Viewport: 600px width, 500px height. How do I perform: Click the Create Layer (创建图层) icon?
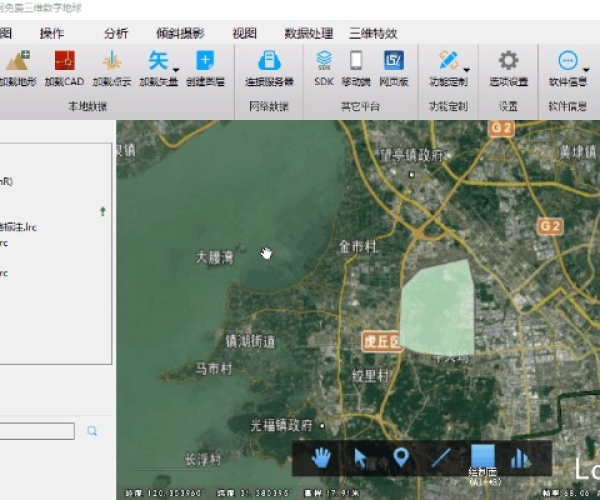pyautogui.click(x=205, y=61)
